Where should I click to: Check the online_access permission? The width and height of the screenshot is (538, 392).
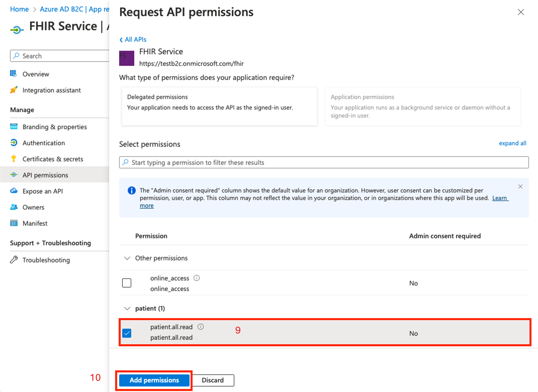pyautogui.click(x=127, y=283)
